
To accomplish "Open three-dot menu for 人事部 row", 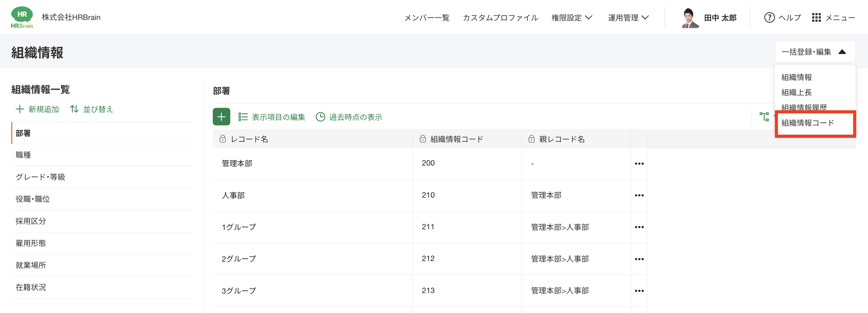I will [639, 195].
